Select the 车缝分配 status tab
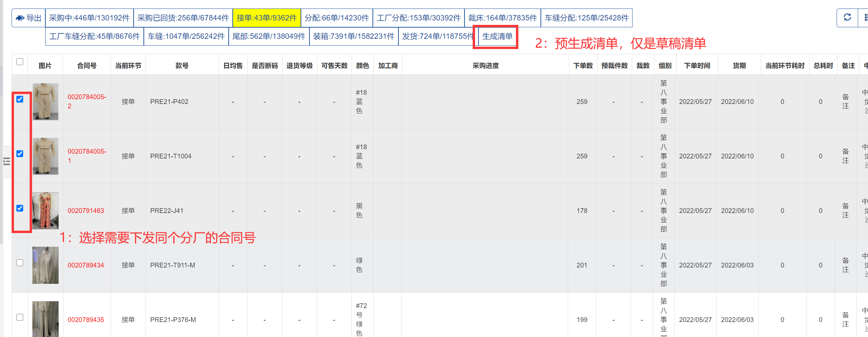Viewport: 868px width, 337px height. pyautogui.click(x=586, y=18)
